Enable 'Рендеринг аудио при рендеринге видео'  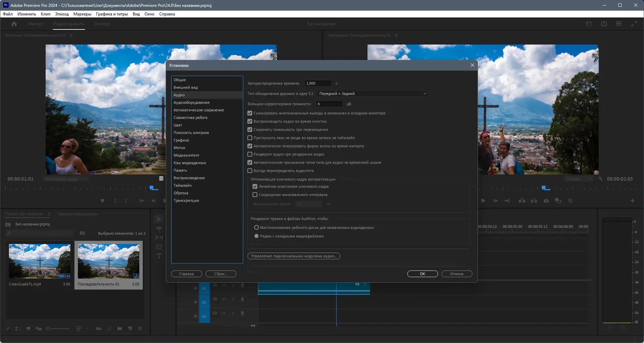click(250, 154)
